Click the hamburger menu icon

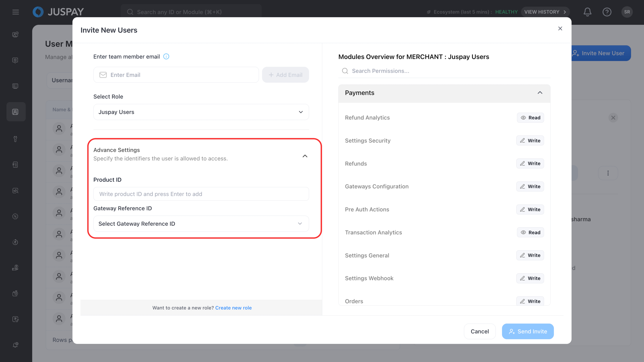15,12
